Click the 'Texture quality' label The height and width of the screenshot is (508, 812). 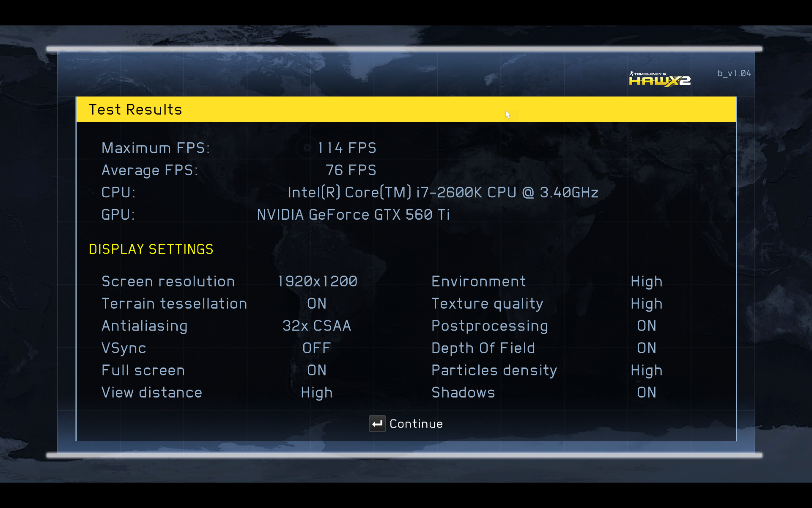point(487,304)
